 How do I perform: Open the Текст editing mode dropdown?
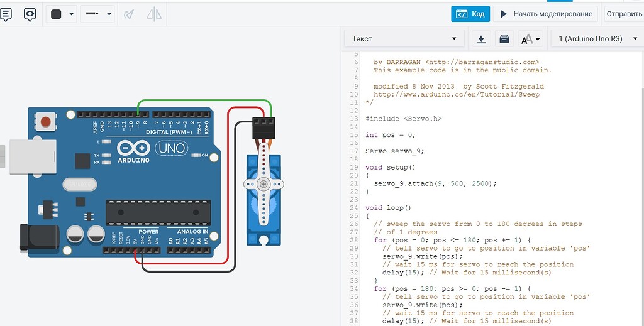pos(403,39)
